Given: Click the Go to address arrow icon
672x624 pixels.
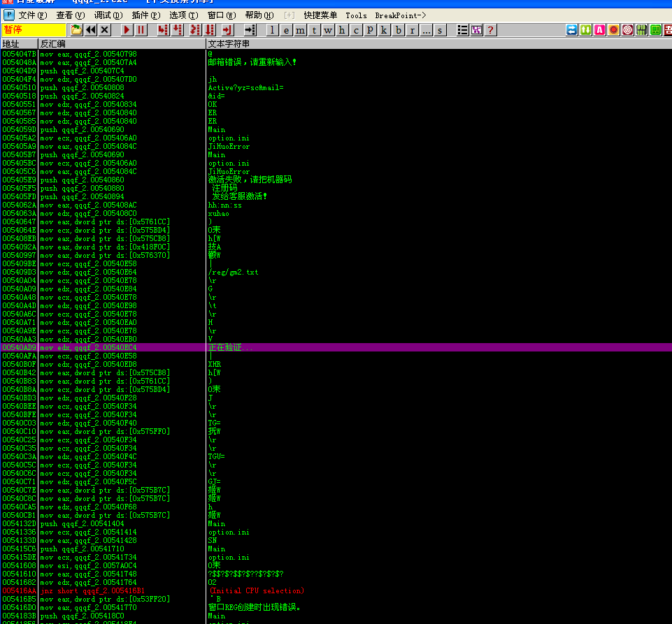Looking at the screenshot, I should click(x=250, y=30).
